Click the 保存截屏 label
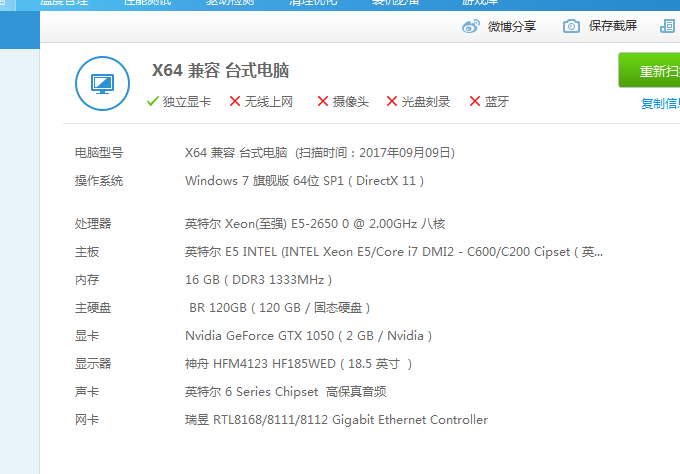The height and width of the screenshot is (474, 680). click(613, 26)
